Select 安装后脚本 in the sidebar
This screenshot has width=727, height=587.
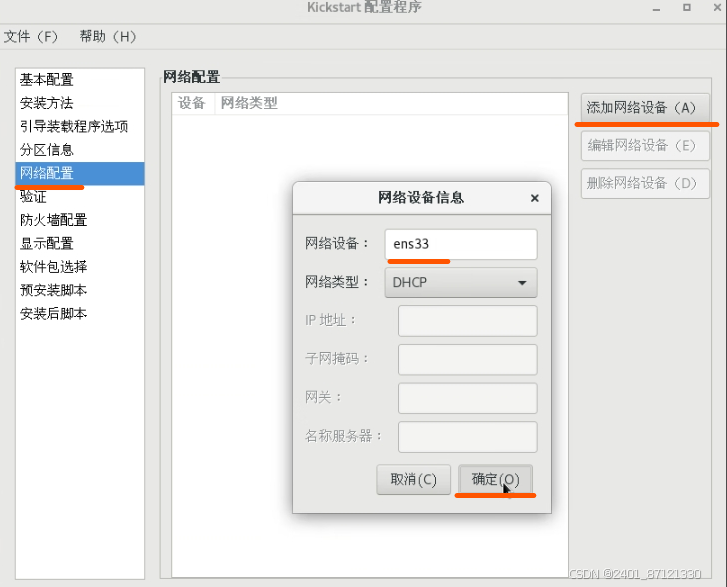pyautogui.click(x=80, y=313)
